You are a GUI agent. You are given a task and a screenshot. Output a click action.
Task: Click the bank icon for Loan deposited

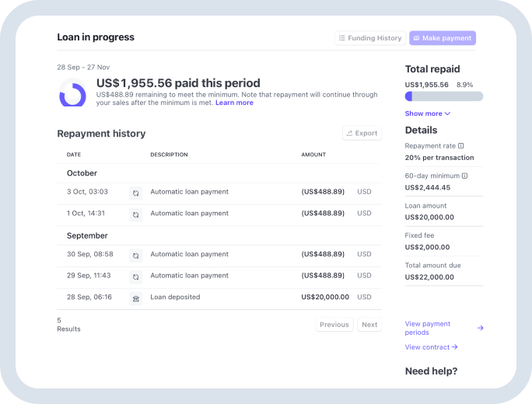pos(136,298)
